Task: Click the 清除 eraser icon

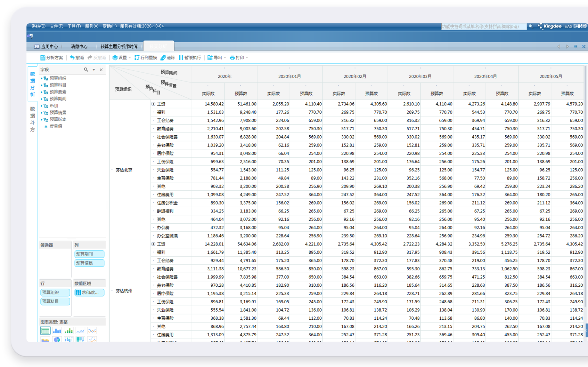Action: pyautogui.click(x=163, y=58)
